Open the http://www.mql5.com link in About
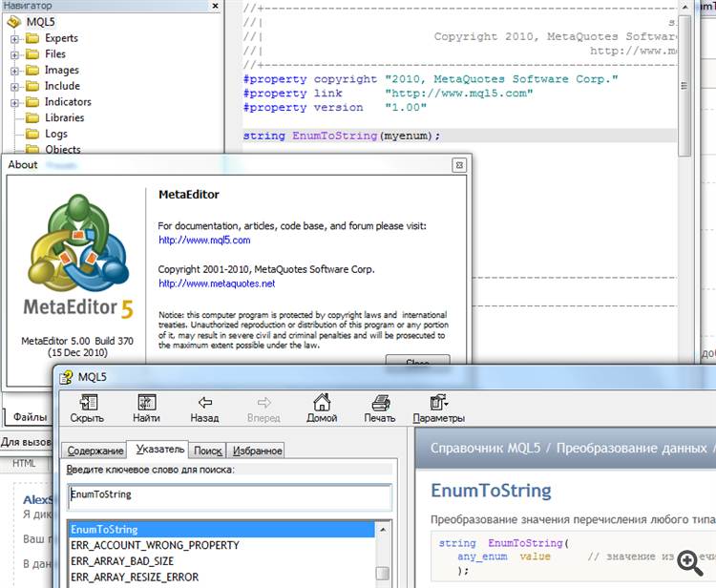Viewport: 716px width, 588px height. click(204, 241)
